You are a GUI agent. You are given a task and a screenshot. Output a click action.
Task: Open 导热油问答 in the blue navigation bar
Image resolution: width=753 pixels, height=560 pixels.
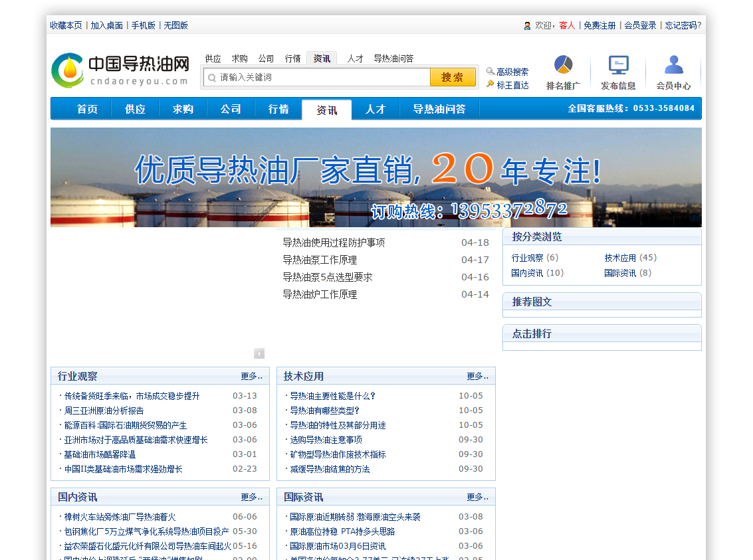[x=439, y=109]
